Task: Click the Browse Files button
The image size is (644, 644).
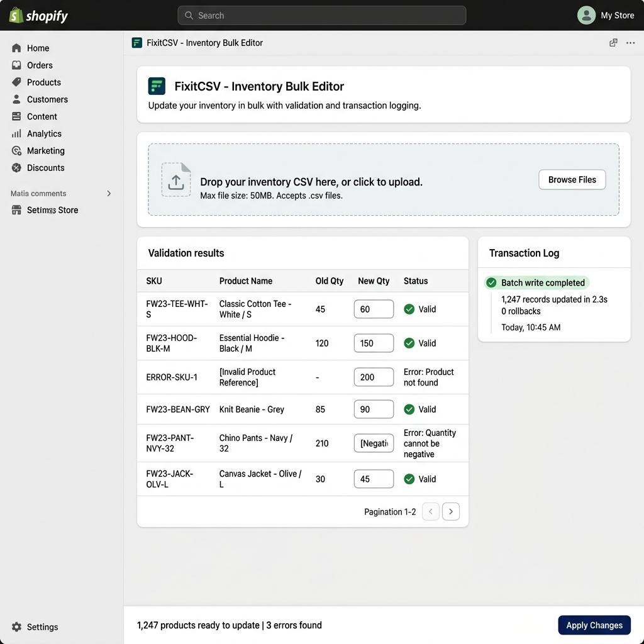Action: pyautogui.click(x=572, y=179)
